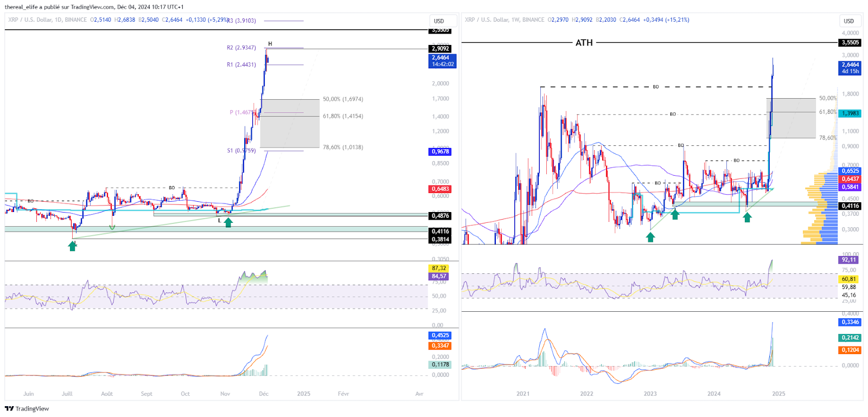Click the Févr label on the daily time axis
Viewport: 868px width, 417px height.
(343, 394)
